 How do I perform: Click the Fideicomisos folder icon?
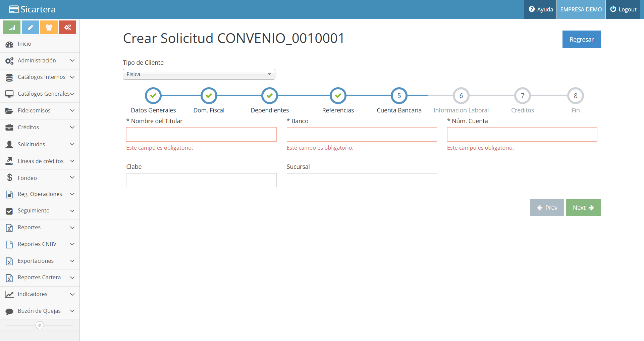tap(9, 111)
